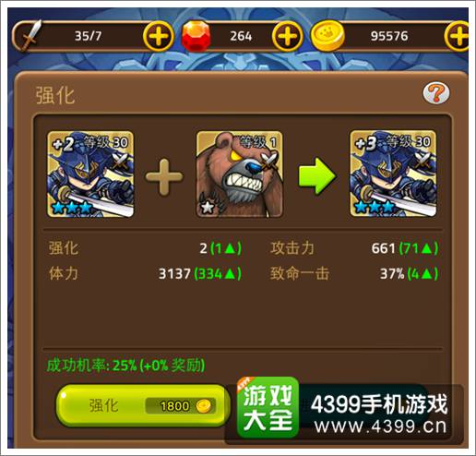Tap the 95576 gold coin balance
The height and width of the screenshot is (456, 476).
tap(389, 36)
